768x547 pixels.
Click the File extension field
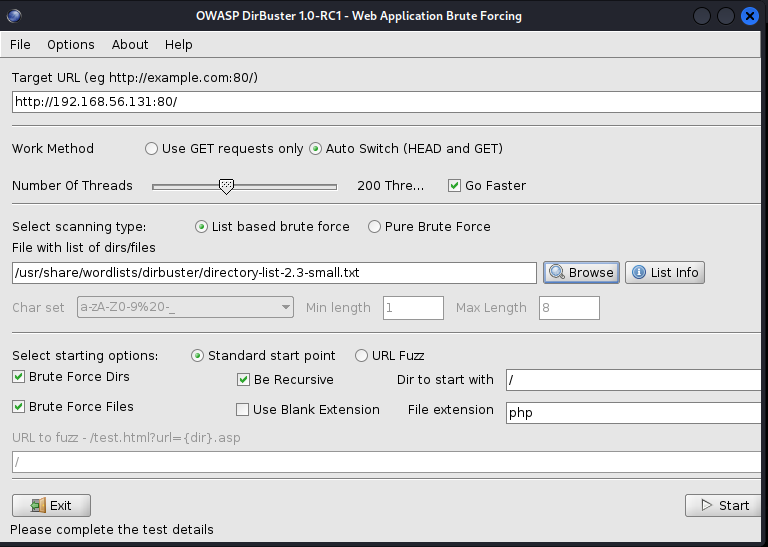(633, 413)
